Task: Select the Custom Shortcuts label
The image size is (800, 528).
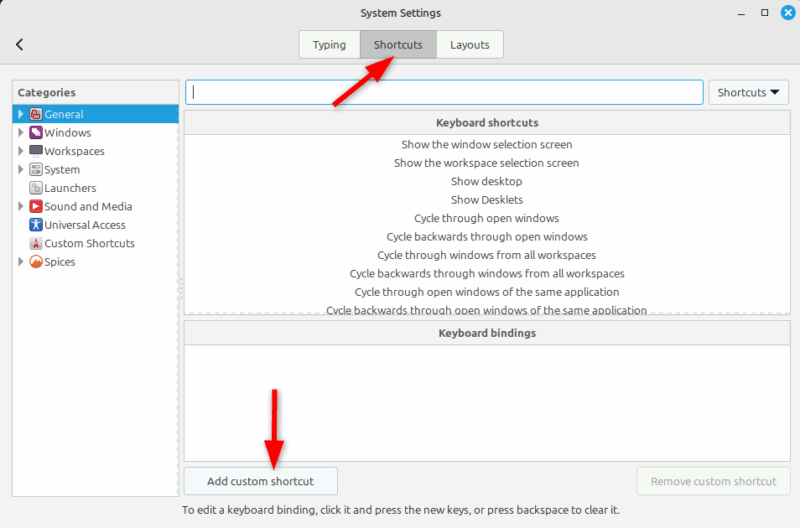Action: 89,243
